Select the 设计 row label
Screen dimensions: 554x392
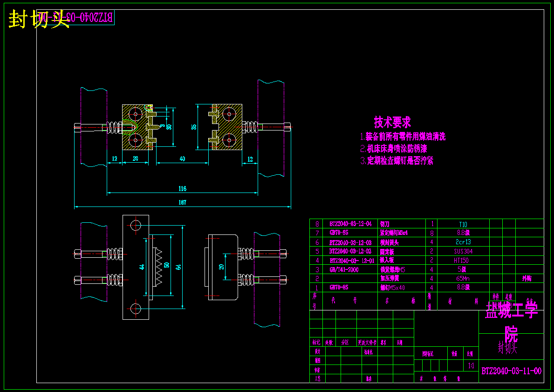pos(317,352)
